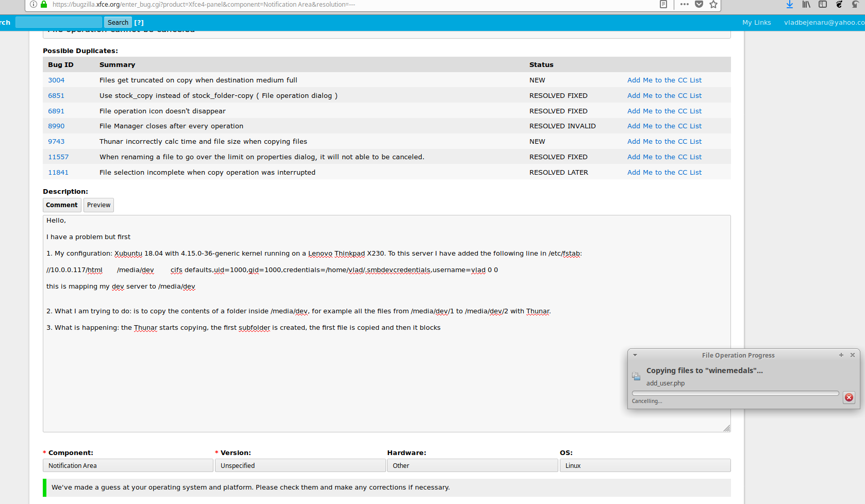Open the page actions three-dot menu

pyautogui.click(x=684, y=5)
